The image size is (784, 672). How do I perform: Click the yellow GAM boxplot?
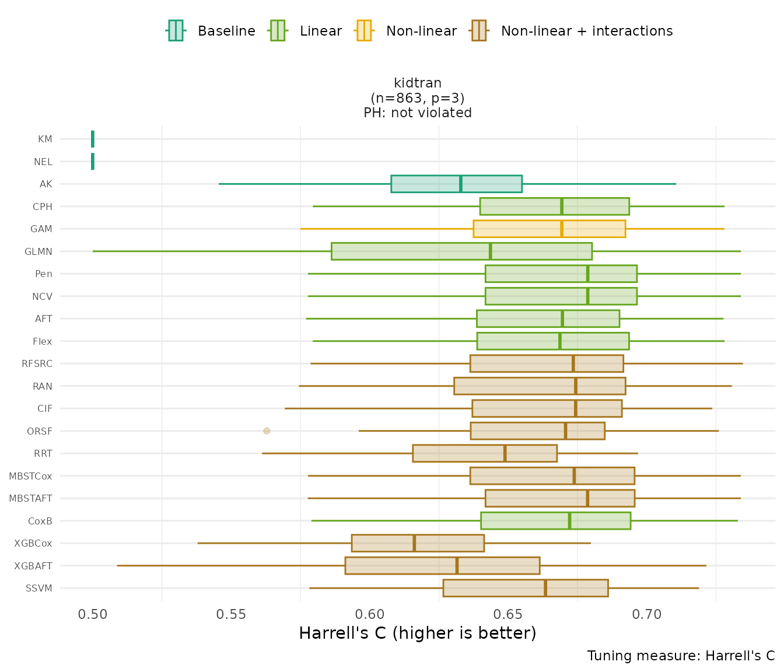tap(549, 229)
